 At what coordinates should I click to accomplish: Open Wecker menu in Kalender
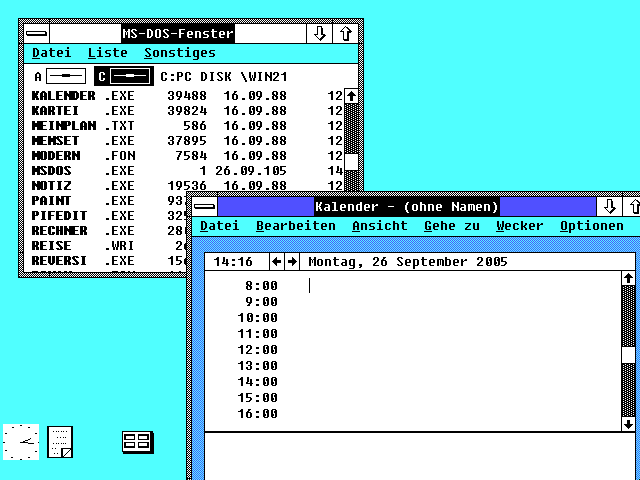[520, 226]
